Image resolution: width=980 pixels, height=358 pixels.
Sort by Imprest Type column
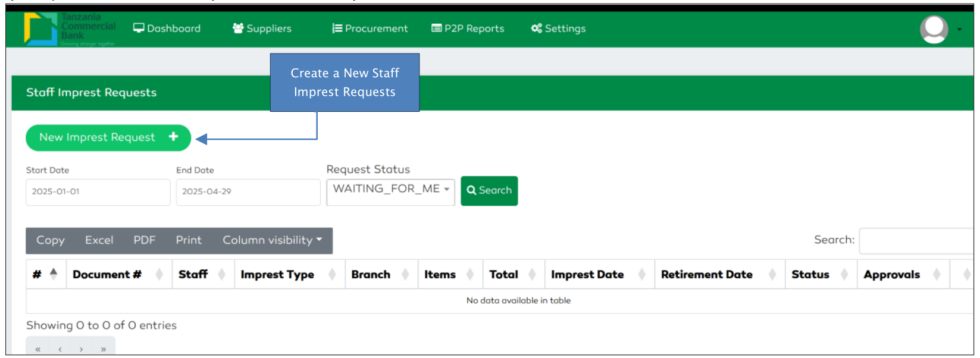click(x=290, y=274)
